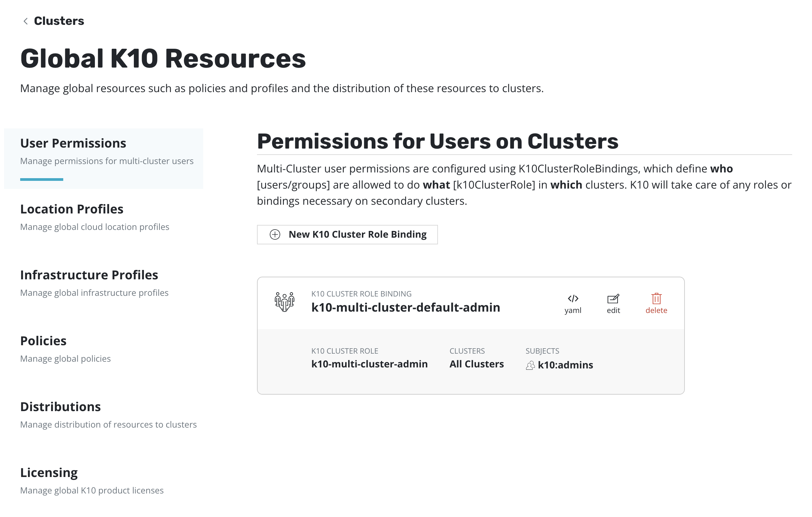Click the All Clusters value
Image resolution: width=812 pixels, height=517 pixels.
click(x=477, y=364)
